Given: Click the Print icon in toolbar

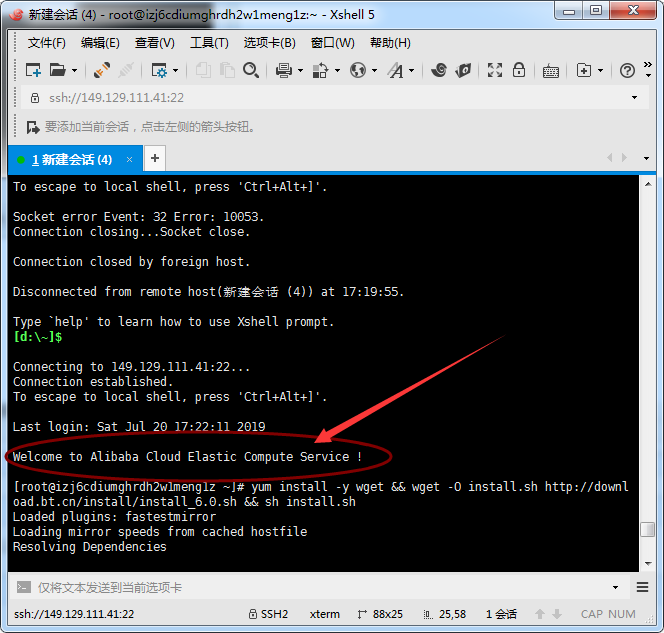Looking at the screenshot, I should (283, 70).
